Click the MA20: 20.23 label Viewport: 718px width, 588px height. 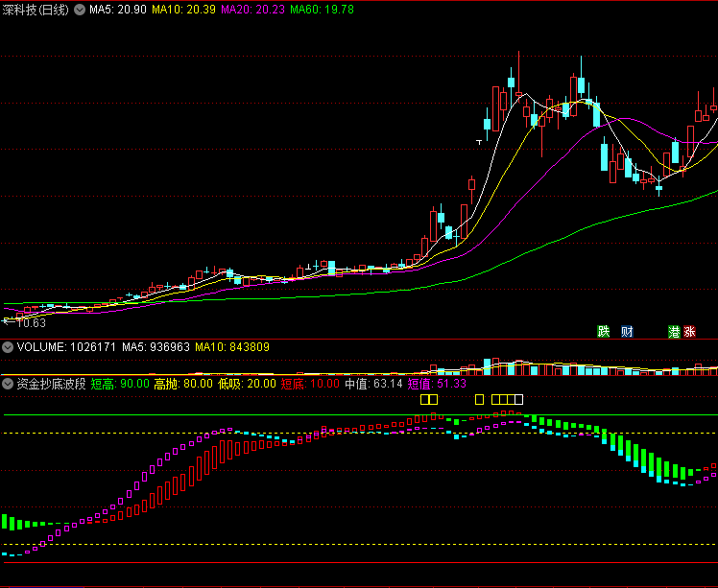point(252,10)
